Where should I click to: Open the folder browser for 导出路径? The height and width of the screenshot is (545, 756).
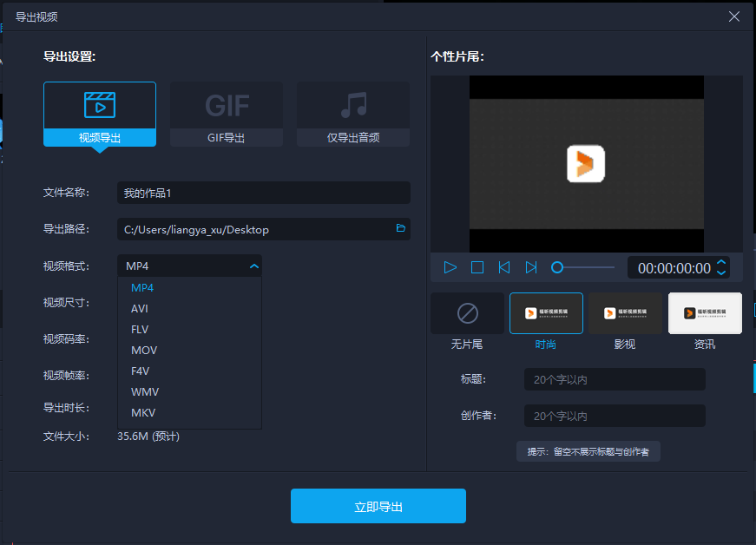click(x=400, y=229)
